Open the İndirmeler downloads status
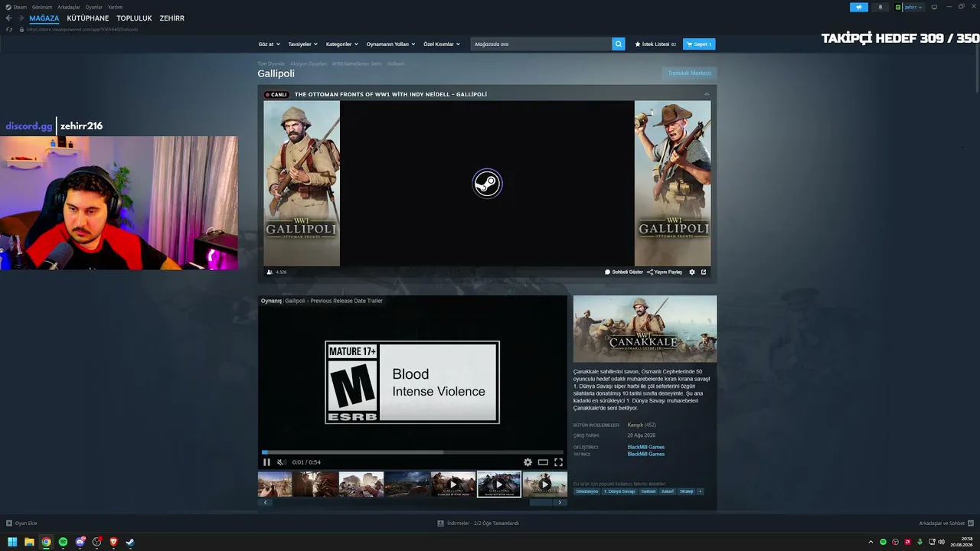The image size is (980, 551). 479,523
